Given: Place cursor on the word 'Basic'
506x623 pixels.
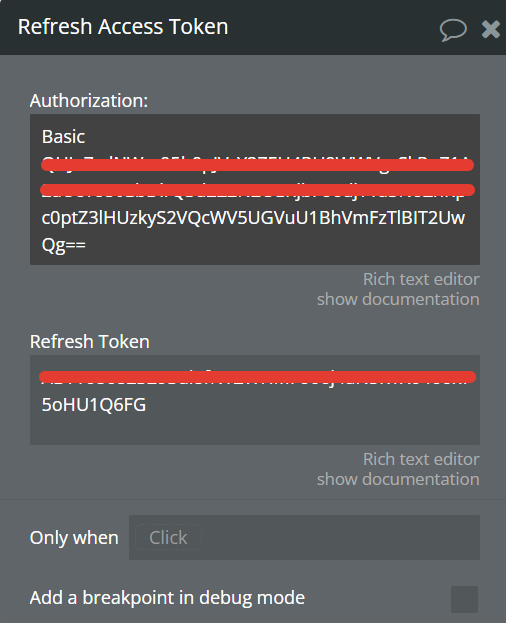Looking at the screenshot, I should pyautogui.click(x=63, y=137).
